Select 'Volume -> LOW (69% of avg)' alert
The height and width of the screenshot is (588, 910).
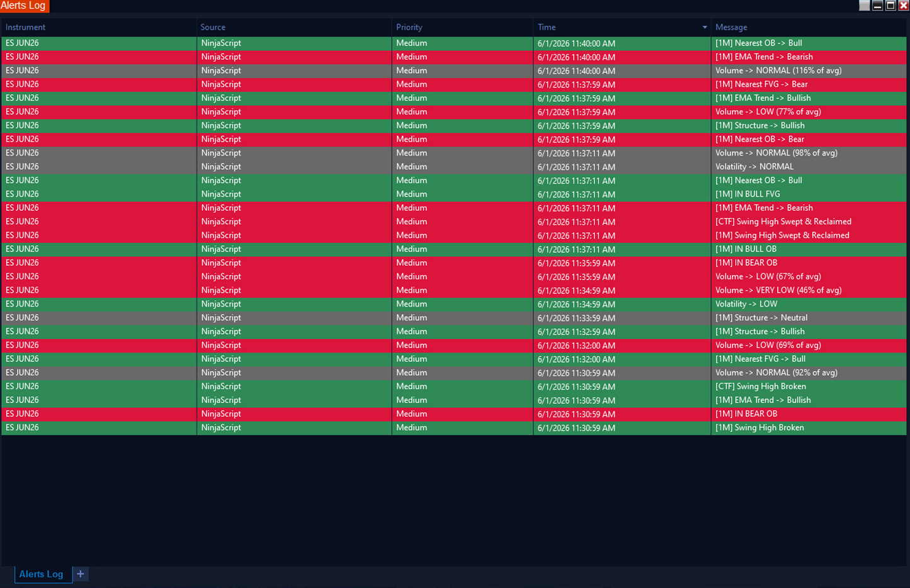[x=454, y=345]
